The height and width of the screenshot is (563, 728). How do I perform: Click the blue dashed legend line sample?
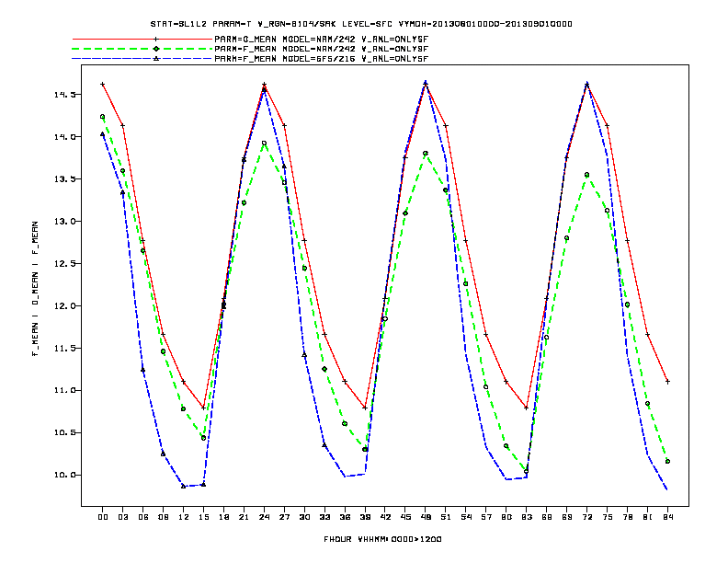pyautogui.click(x=142, y=59)
